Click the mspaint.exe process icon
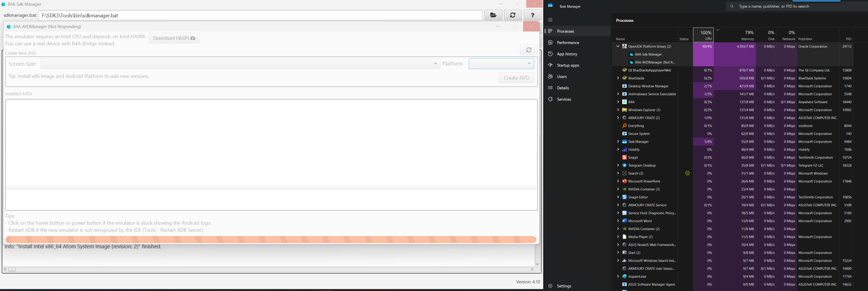 click(624, 277)
